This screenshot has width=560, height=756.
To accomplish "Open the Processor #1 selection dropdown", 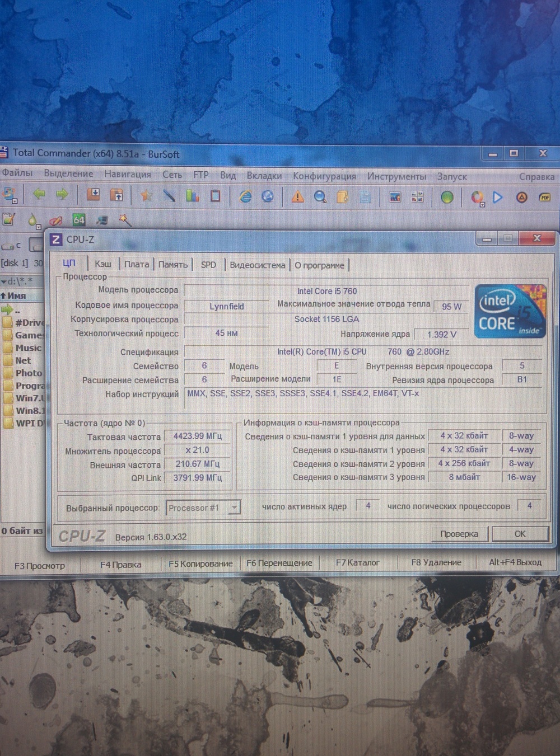I will pos(204,508).
